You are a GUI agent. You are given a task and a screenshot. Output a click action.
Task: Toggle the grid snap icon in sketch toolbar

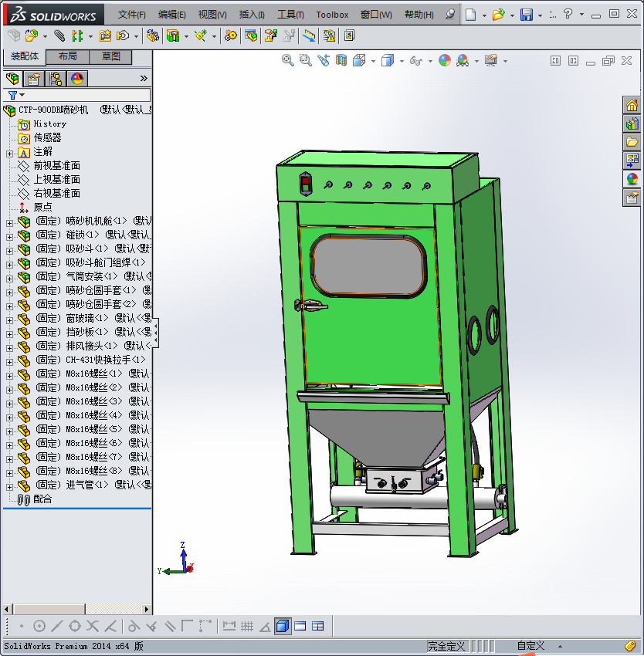tap(247, 626)
